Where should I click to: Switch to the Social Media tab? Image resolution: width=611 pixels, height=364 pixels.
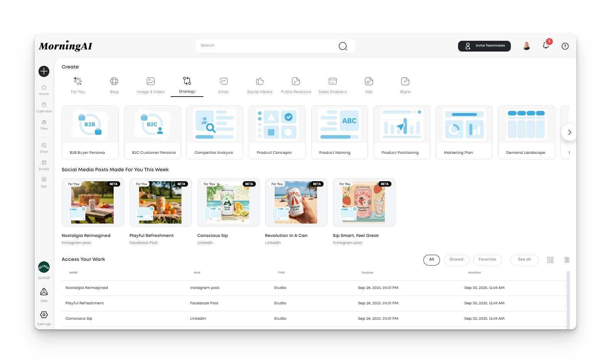click(260, 85)
